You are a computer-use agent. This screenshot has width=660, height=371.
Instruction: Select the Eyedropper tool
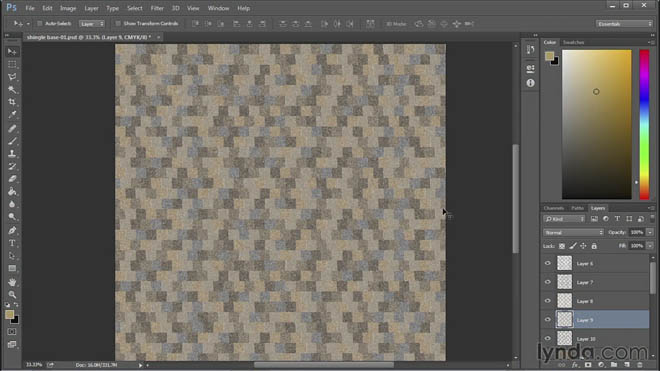[x=12, y=115]
